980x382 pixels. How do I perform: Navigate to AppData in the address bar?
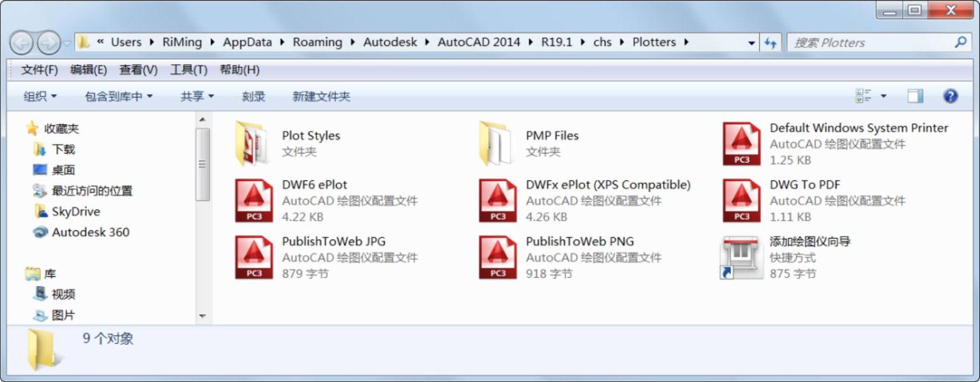pyautogui.click(x=247, y=42)
